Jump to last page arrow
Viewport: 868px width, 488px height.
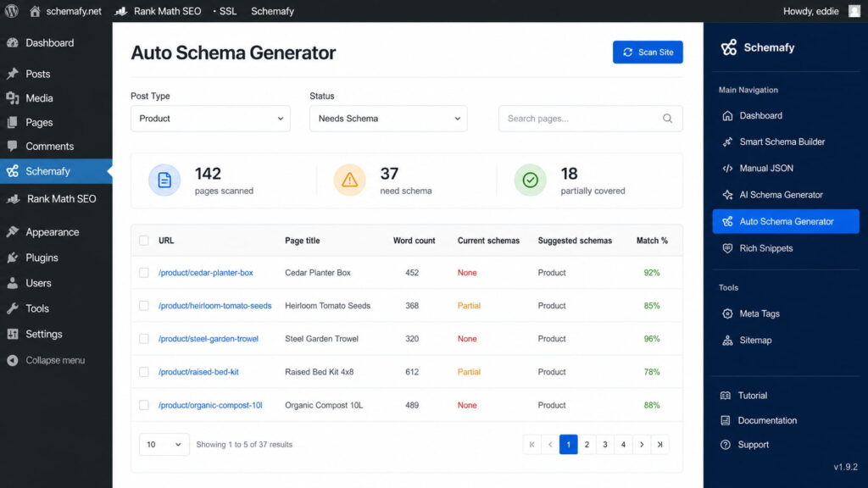point(659,444)
